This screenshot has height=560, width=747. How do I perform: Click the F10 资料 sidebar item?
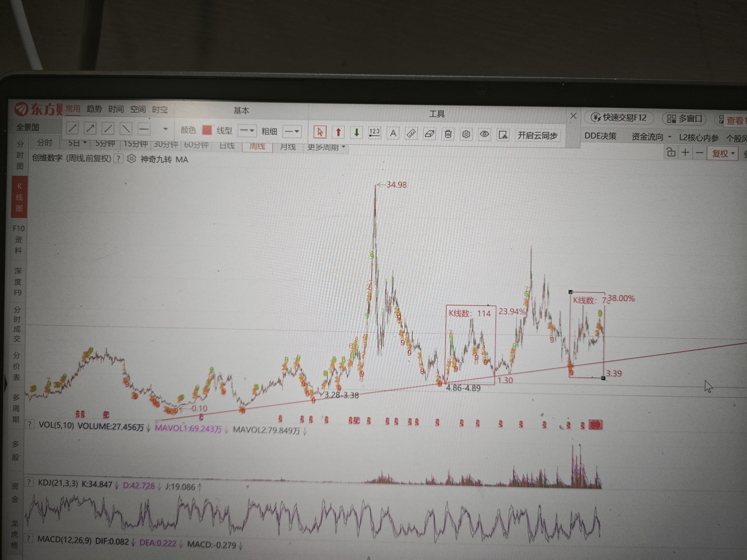pyautogui.click(x=18, y=239)
